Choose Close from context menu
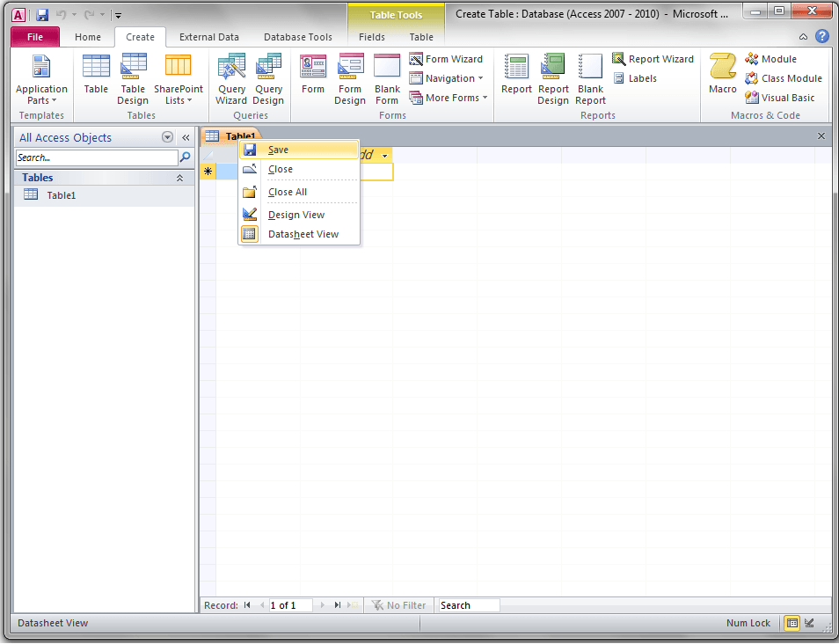Viewport: 839px width, 644px height. pos(299,169)
